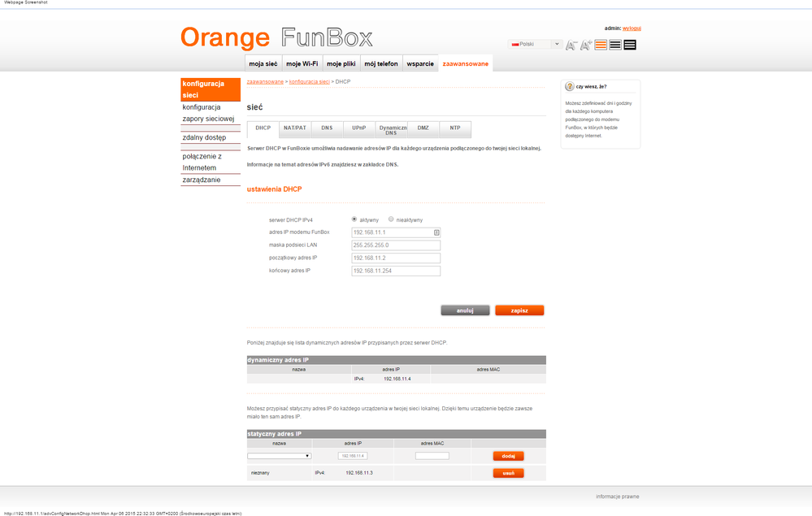The width and height of the screenshot is (812, 516).
Task: Open 'połączenie z Internetem' sidebar item
Action: pyautogui.click(x=211, y=162)
